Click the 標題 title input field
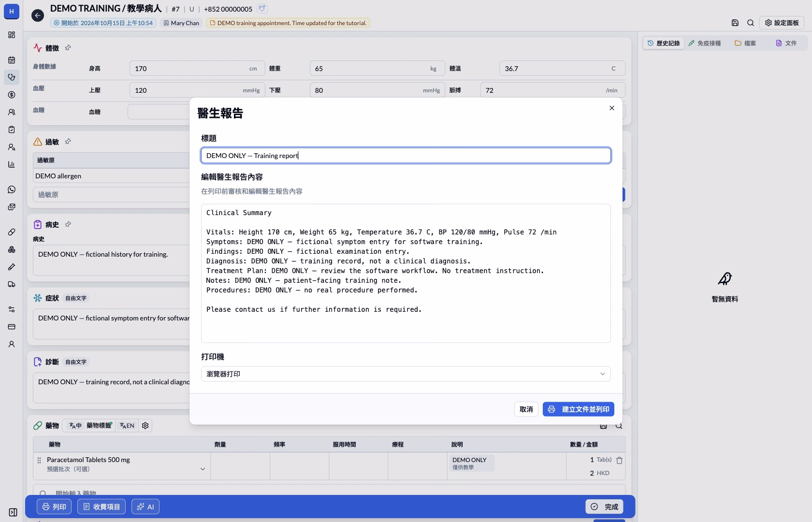This screenshot has width=812, height=522. 406,156
